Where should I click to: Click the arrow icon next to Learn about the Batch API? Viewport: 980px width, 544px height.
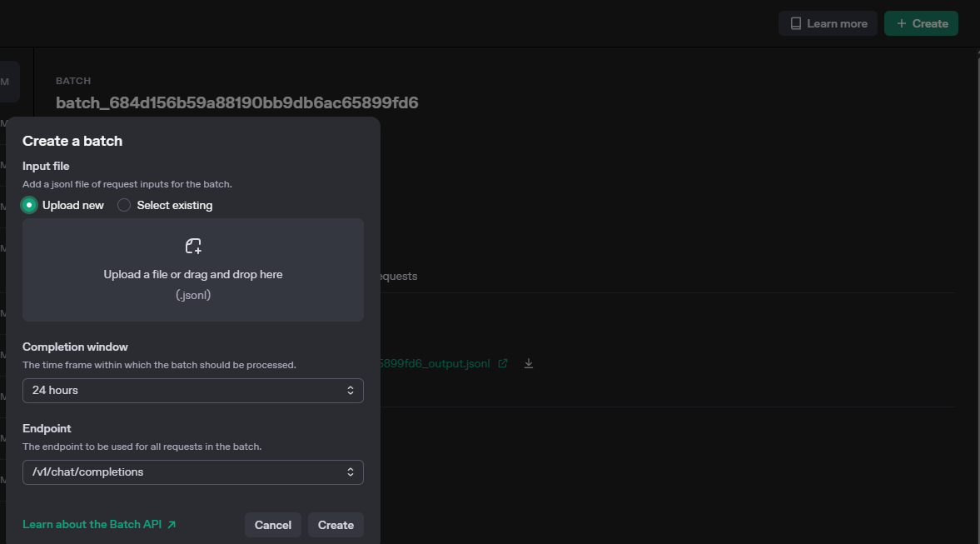click(172, 524)
